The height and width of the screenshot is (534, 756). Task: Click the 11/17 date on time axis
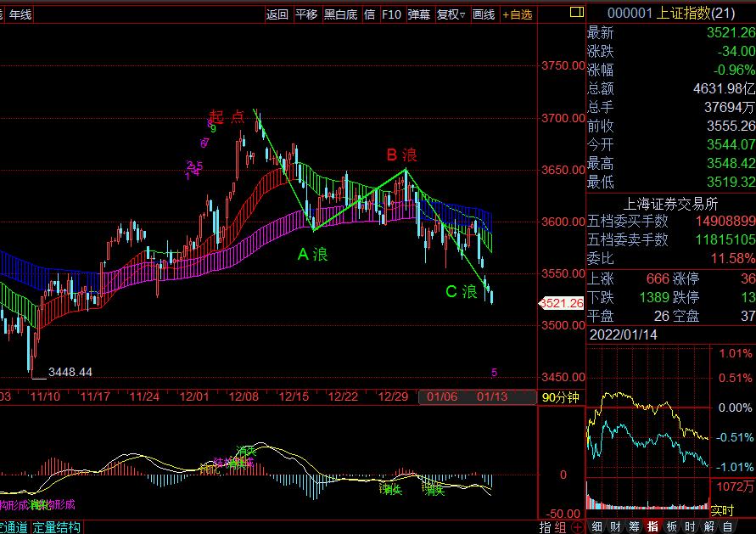95,397
